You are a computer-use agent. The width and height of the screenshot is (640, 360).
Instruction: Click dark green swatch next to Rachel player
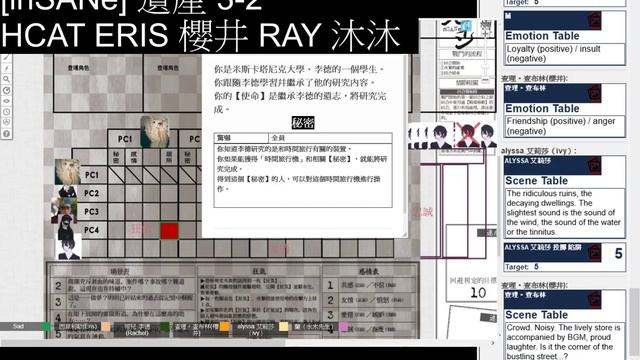[164, 327]
